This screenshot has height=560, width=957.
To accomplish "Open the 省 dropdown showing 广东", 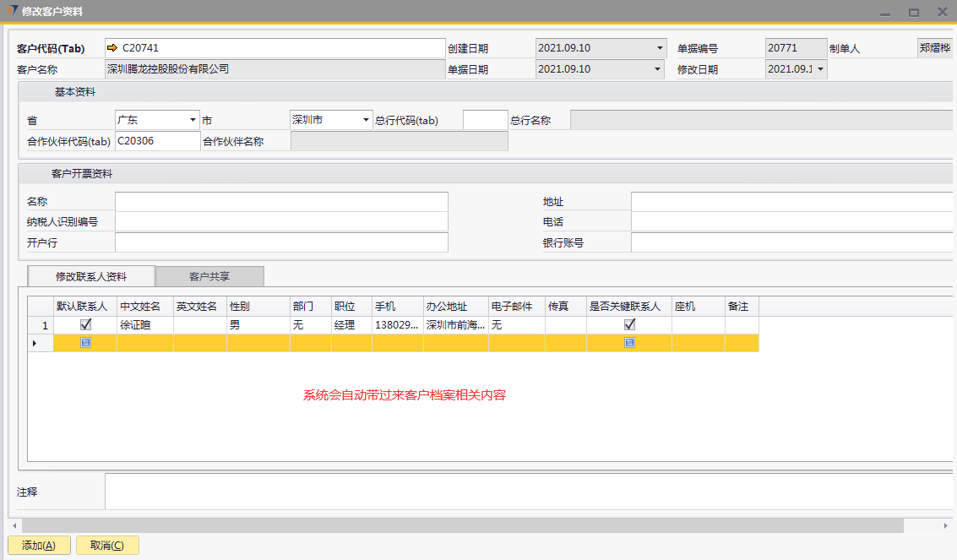I will tap(193, 120).
